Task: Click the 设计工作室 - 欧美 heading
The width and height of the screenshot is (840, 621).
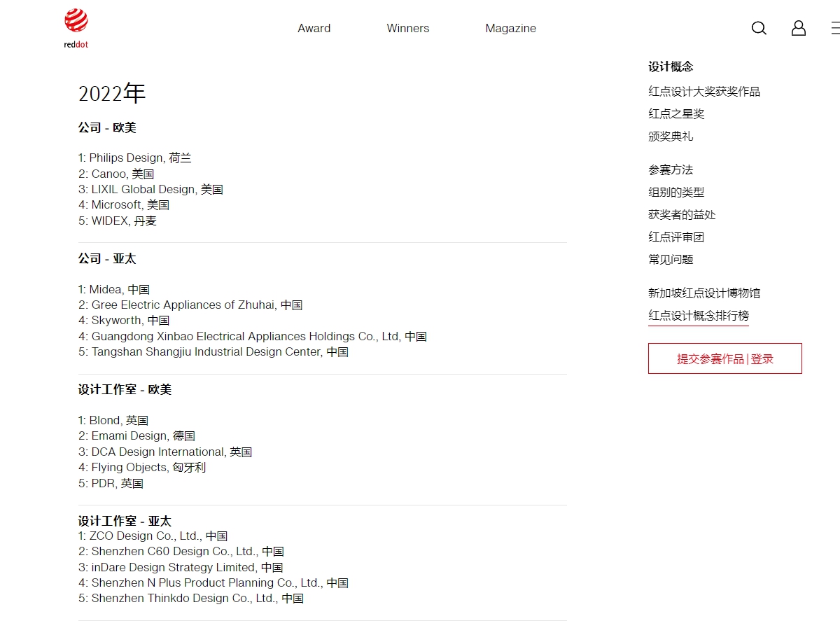Action: (125, 390)
